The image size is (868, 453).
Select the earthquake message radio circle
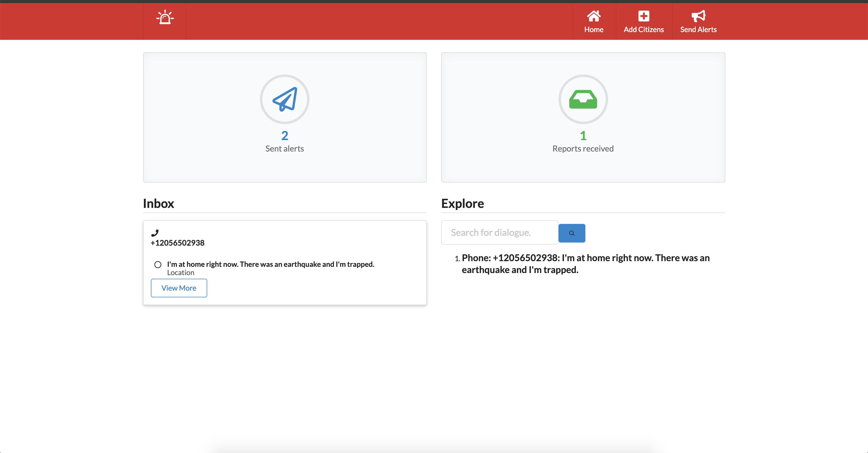(x=158, y=265)
